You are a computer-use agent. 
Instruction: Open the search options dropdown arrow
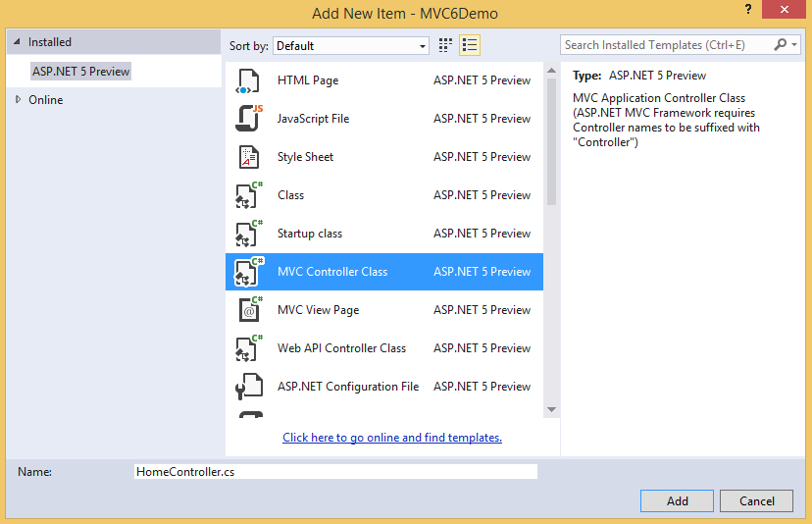[x=794, y=45]
